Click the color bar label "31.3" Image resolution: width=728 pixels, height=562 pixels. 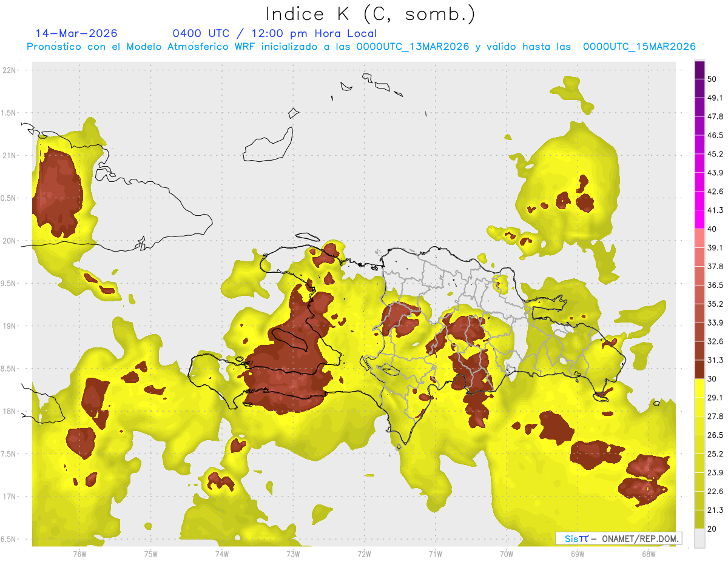pyautogui.click(x=715, y=360)
